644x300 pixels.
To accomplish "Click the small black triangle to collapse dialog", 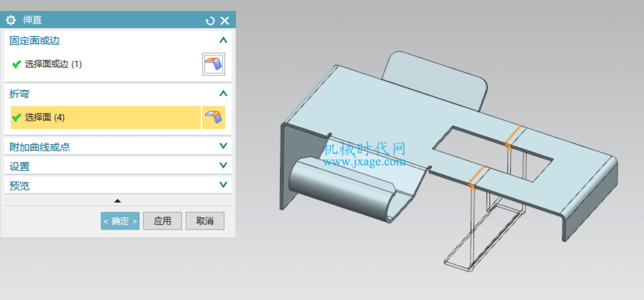I will pyautogui.click(x=118, y=201).
